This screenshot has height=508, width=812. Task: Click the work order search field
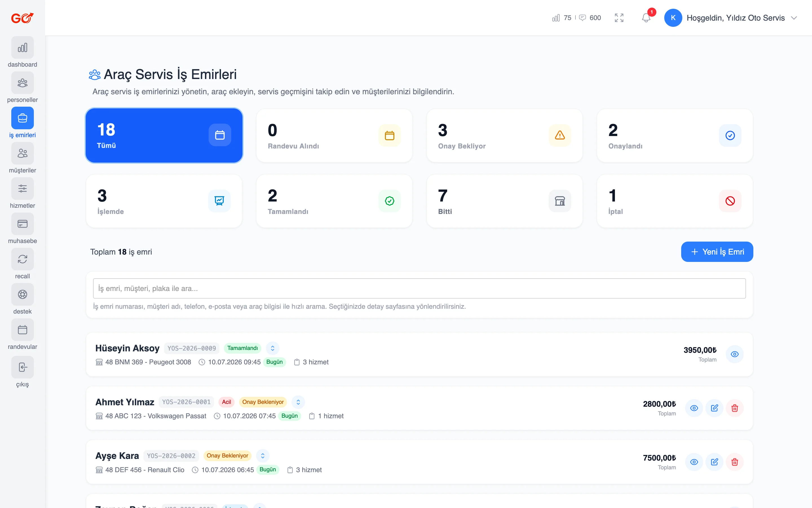point(420,288)
